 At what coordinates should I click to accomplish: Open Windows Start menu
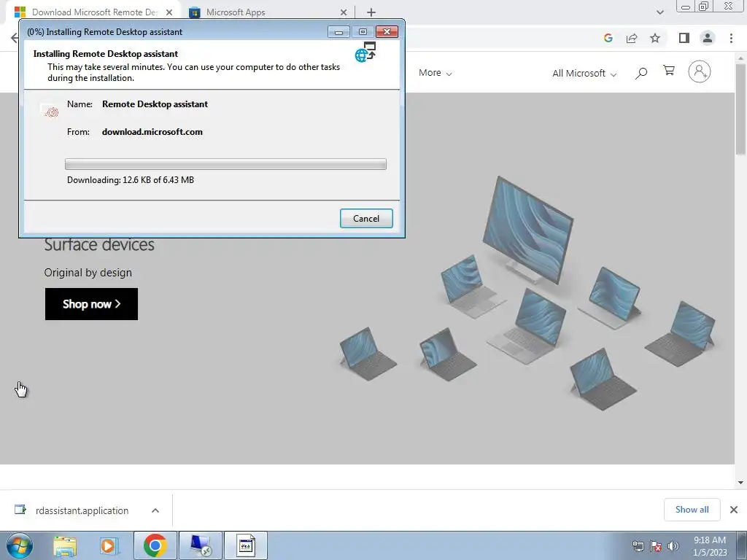(20, 545)
